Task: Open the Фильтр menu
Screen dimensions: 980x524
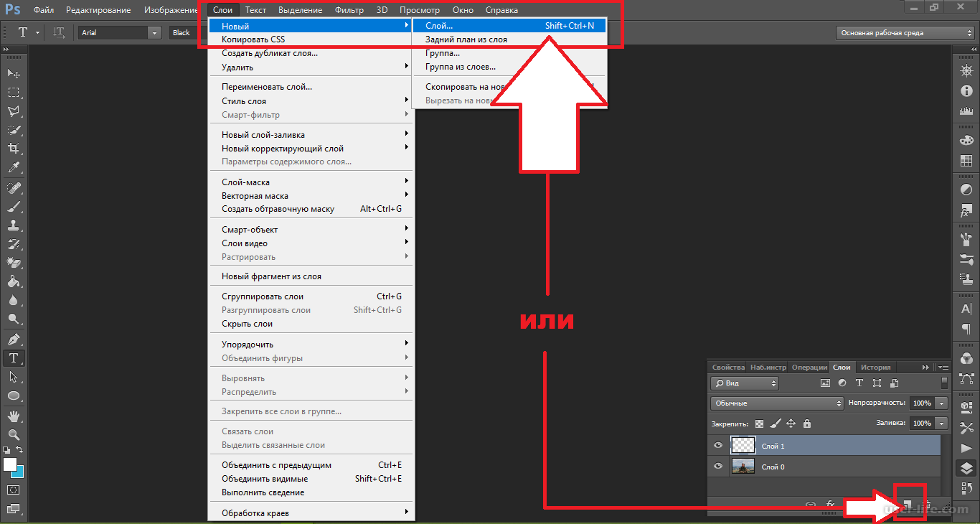Action: 349,10
